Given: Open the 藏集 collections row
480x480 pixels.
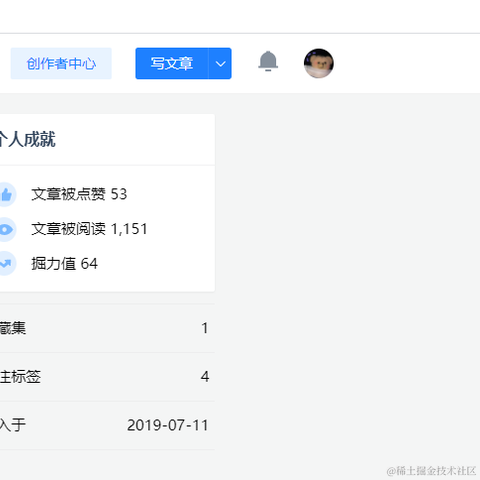Looking at the screenshot, I should 107,328.
